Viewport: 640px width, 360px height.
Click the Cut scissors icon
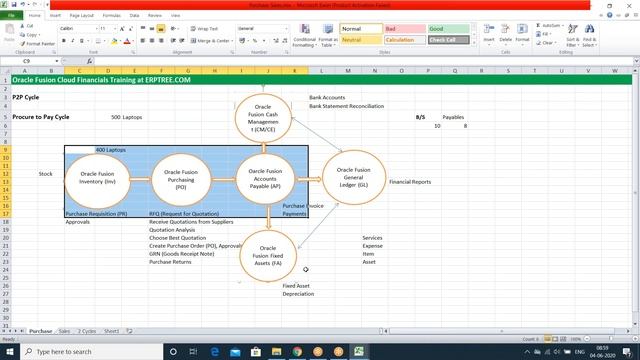pos(22,26)
